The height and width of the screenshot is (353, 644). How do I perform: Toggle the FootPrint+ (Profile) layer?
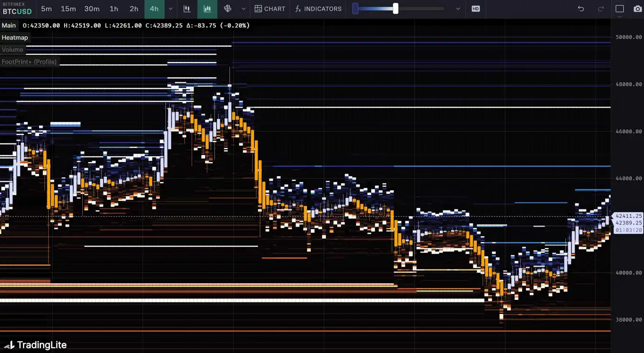click(x=29, y=62)
